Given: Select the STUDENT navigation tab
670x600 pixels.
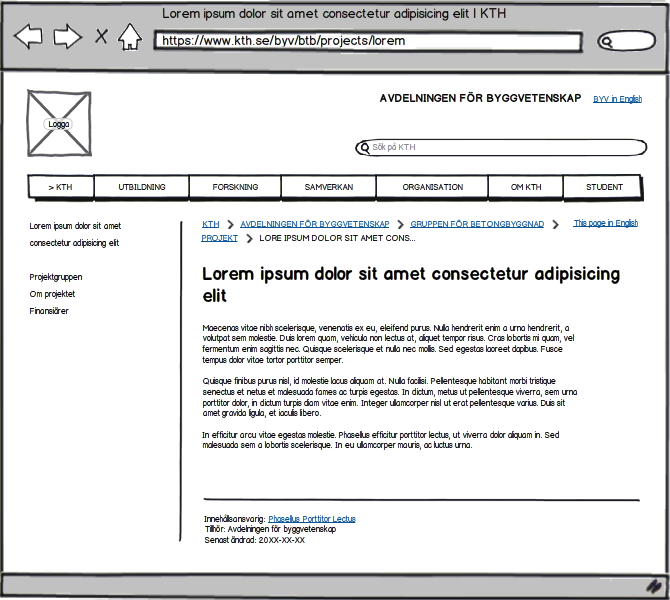Looking at the screenshot, I should point(604,187).
